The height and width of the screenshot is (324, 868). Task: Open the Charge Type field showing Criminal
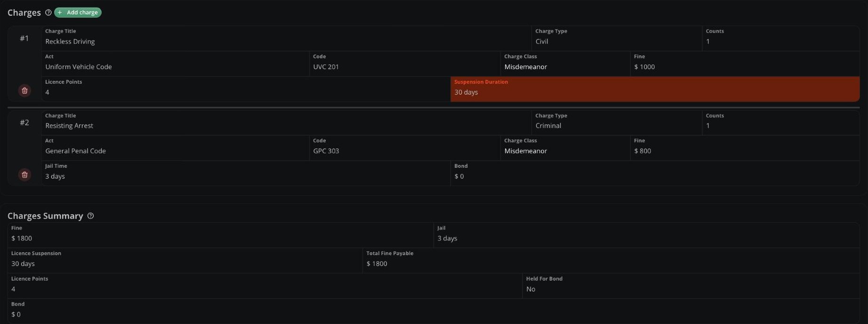(x=617, y=122)
